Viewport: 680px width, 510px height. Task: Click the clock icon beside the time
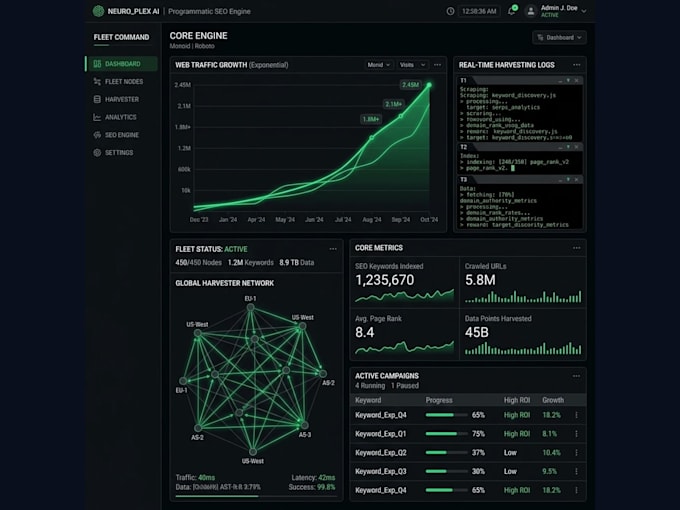pos(450,11)
